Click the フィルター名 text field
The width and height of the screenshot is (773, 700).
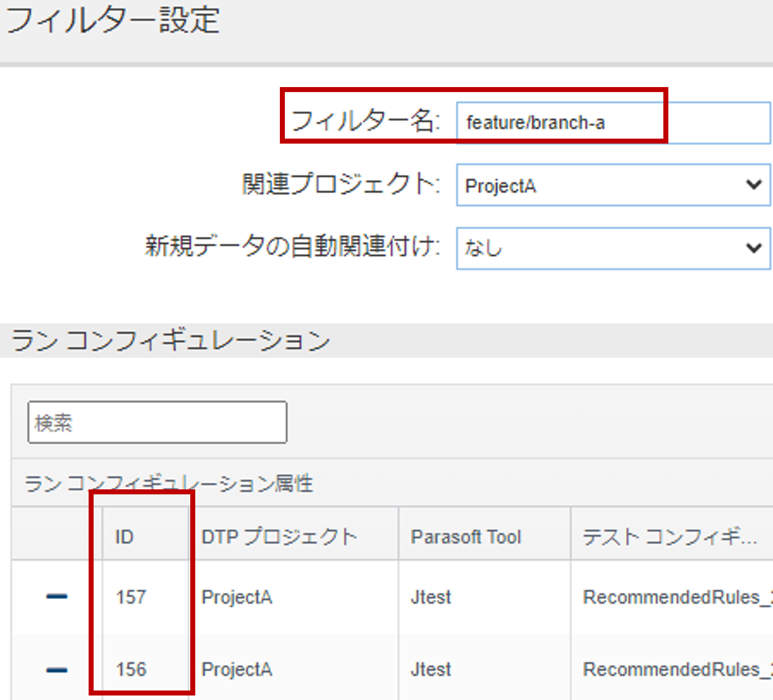613,123
